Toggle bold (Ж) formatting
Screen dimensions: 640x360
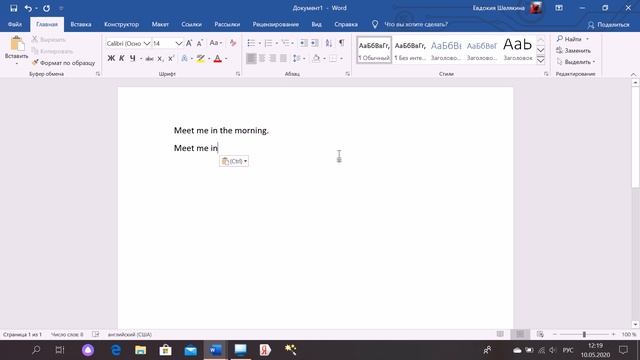click(x=111, y=58)
